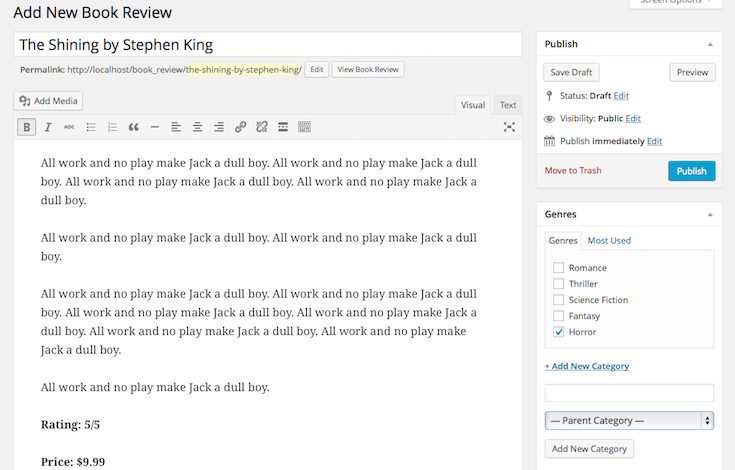Edit the post status

point(621,96)
